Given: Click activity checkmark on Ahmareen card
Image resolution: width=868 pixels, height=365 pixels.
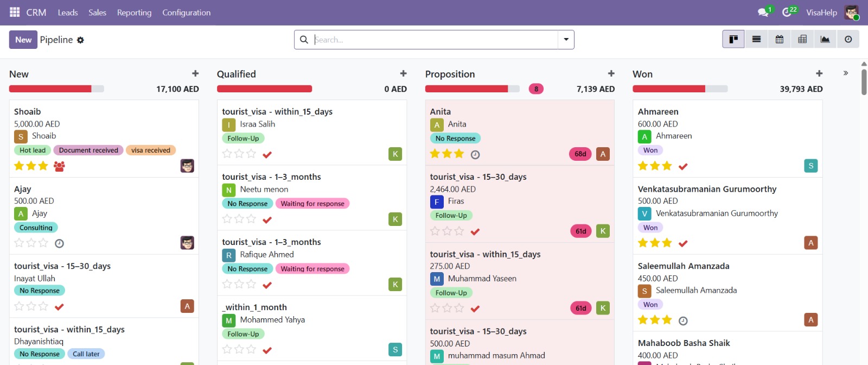Looking at the screenshot, I should [683, 166].
